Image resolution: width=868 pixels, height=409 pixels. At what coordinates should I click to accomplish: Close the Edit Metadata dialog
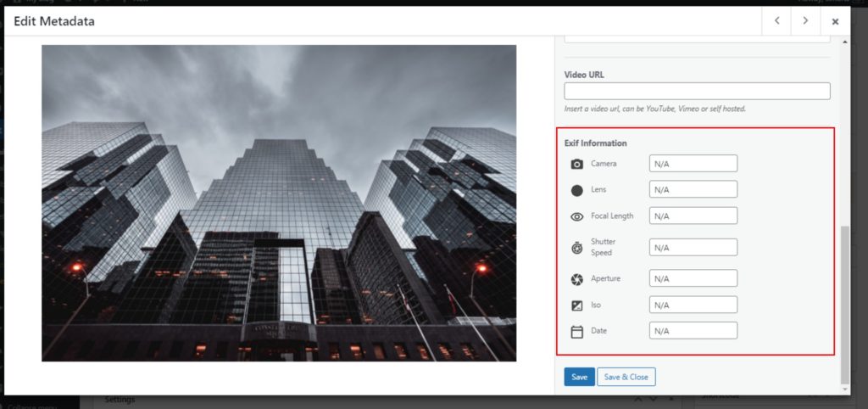click(x=835, y=21)
